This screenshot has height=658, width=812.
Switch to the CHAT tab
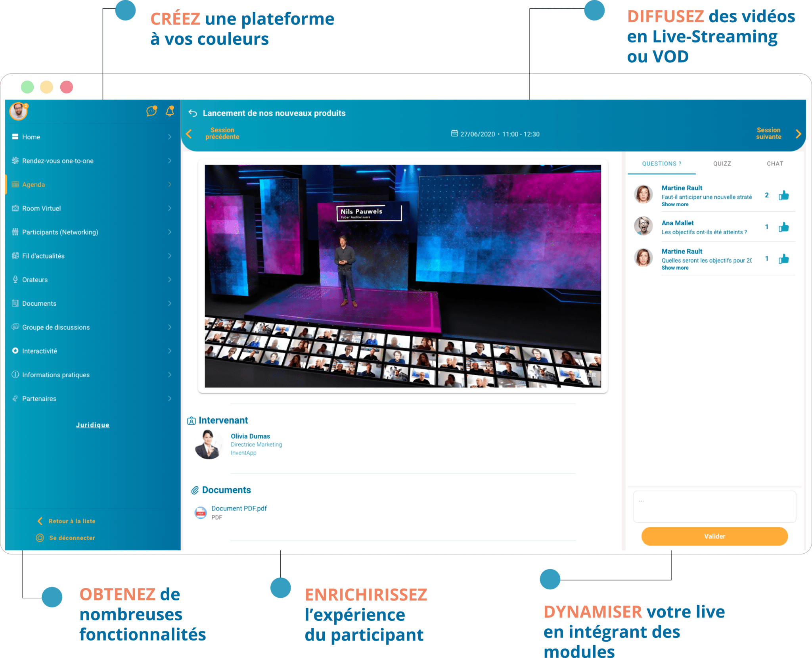pyautogui.click(x=775, y=163)
